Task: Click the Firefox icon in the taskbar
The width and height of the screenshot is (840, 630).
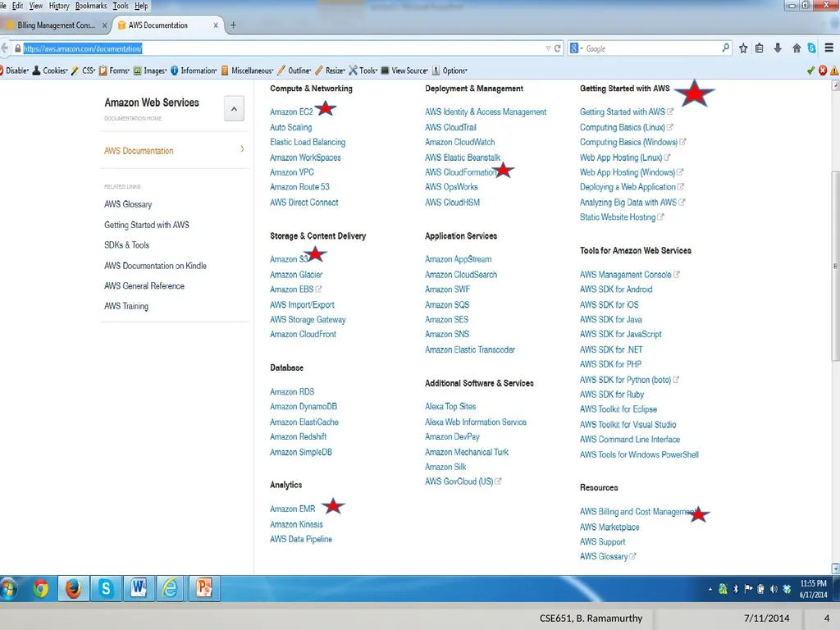Action: (73, 589)
